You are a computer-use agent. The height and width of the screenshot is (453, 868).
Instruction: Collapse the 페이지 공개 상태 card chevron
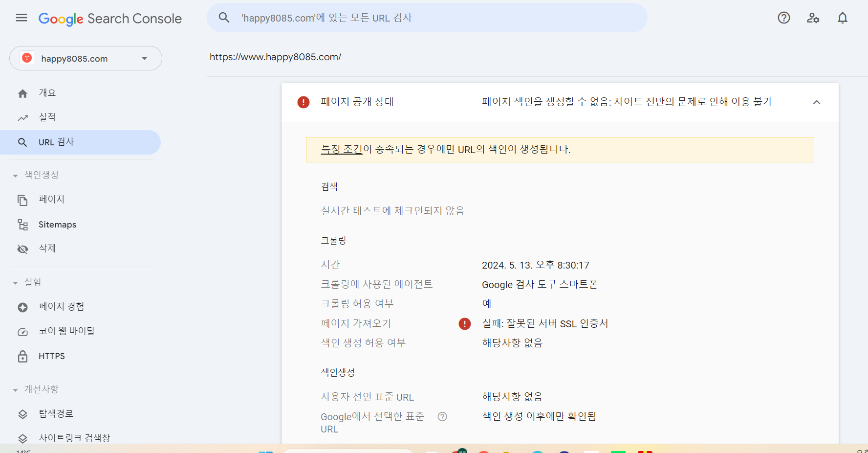817,102
